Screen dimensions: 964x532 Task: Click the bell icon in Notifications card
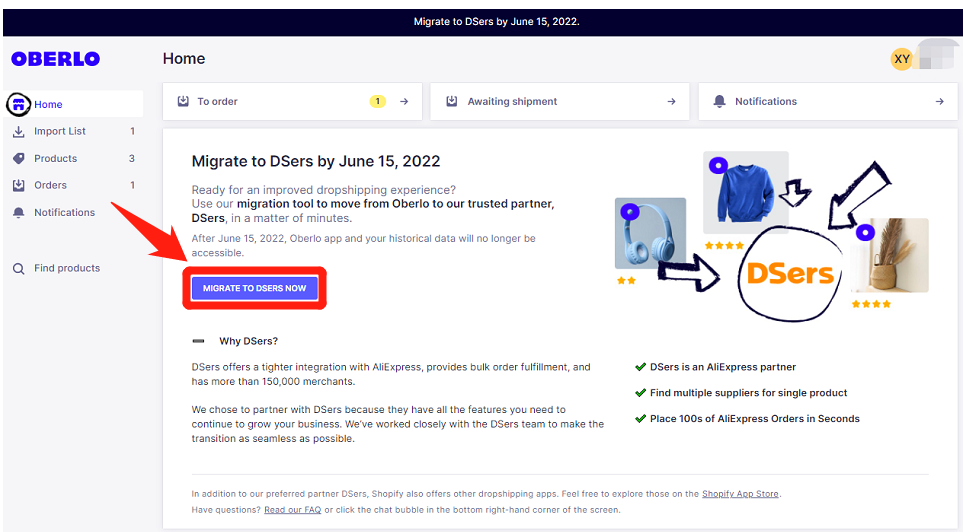pyautogui.click(x=719, y=101)
